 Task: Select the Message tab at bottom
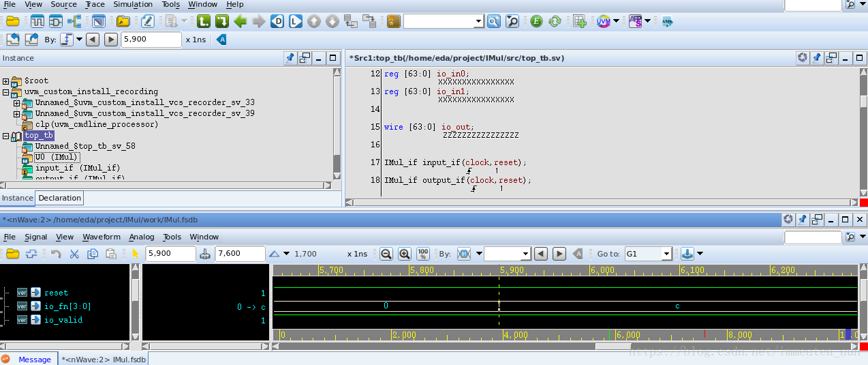point(34,360)
